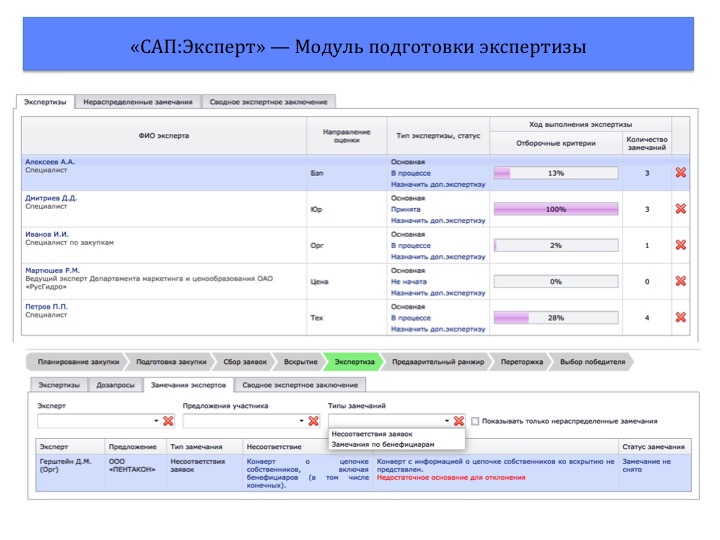Open expert link Алексеев А.А.

(50, 162)
